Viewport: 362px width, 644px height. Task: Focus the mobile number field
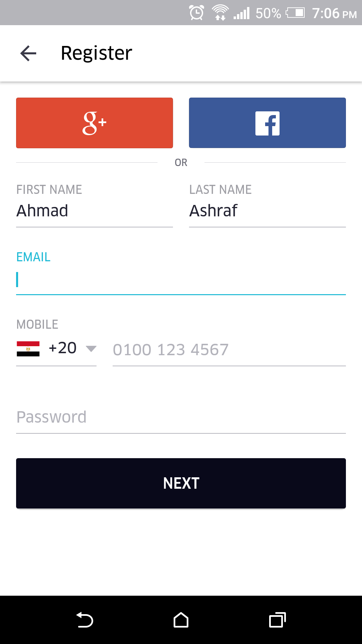point(229,350)
